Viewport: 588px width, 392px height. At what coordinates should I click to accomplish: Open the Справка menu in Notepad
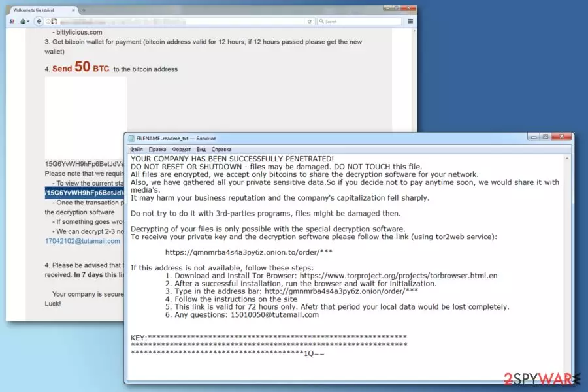click(x=221, y=150)
